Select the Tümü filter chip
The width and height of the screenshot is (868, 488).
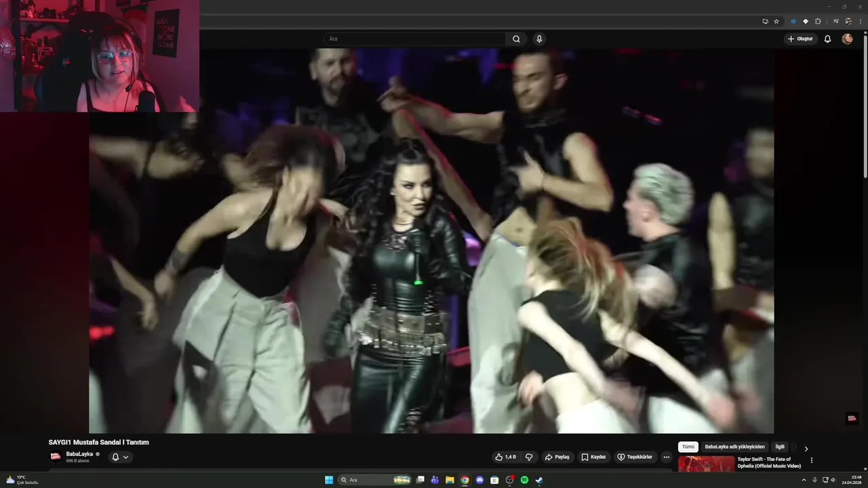coord(688,447)
